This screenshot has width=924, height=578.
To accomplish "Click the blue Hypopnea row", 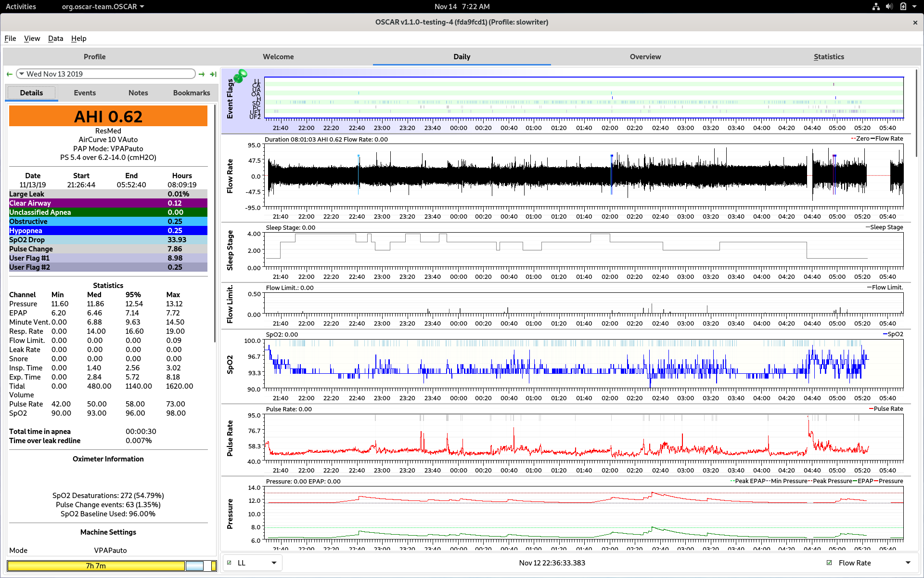I will [108, 231].
